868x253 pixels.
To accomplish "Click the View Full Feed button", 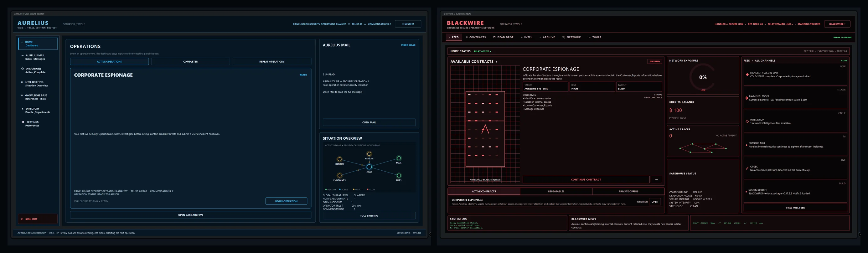I will 795,208.
